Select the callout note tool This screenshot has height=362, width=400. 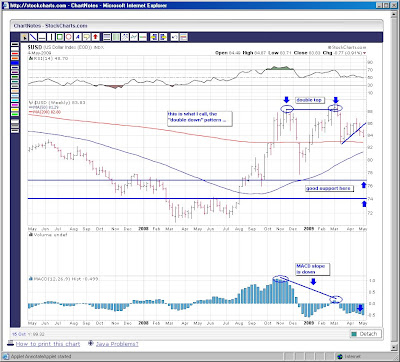87,37
